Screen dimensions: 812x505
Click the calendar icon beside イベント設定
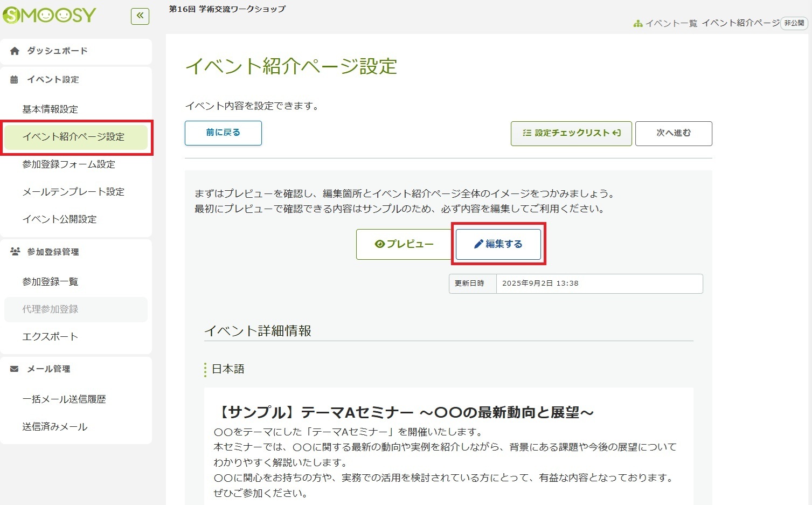pos(15,80)
